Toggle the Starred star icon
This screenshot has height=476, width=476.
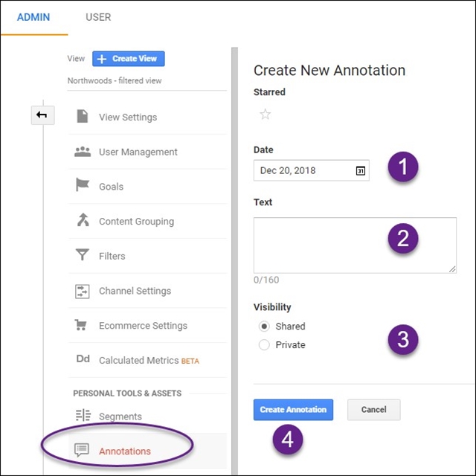point(265,115)
